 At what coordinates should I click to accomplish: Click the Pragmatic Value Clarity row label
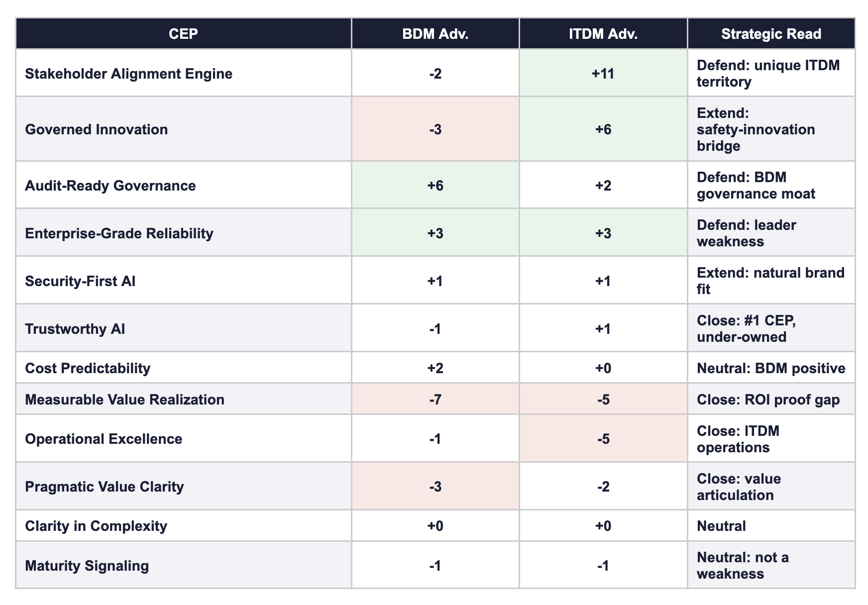(x=105, y=487)
